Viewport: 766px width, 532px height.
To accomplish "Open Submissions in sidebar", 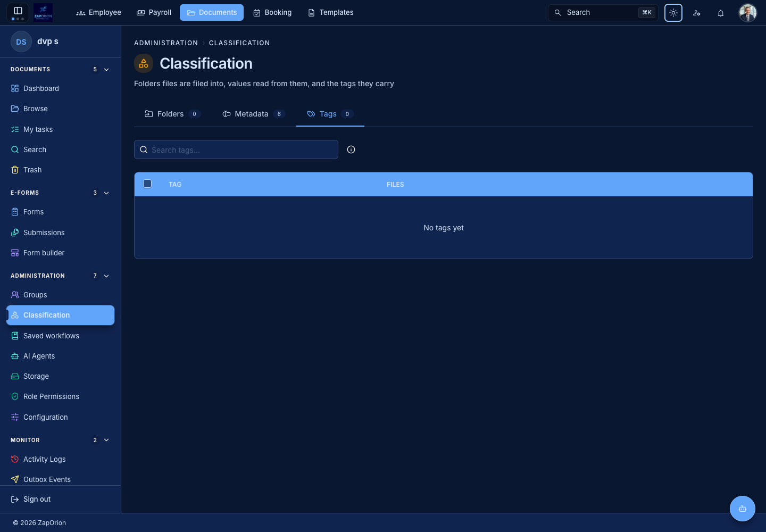I will [60, 232].
